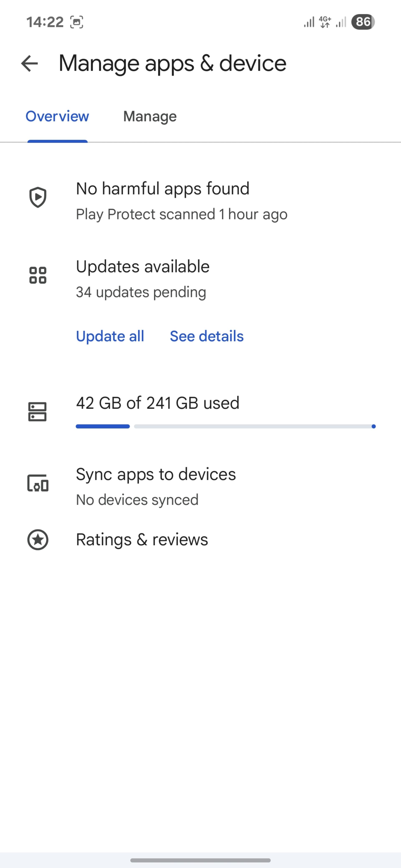Open 42 GB of 241 GB used
The height and width of the screenshot is (868, 401).
(x=200, y=412)
